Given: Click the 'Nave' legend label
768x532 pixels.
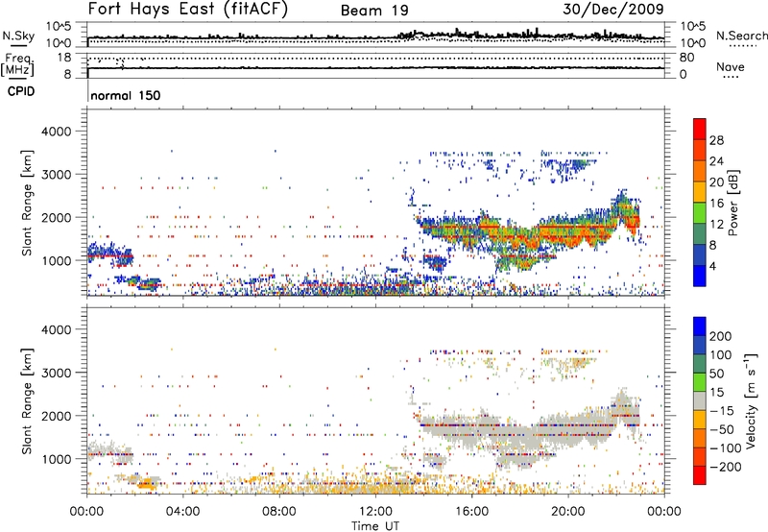Looking at the screenshot, I should pyautogui.click(x=731, y=67).
